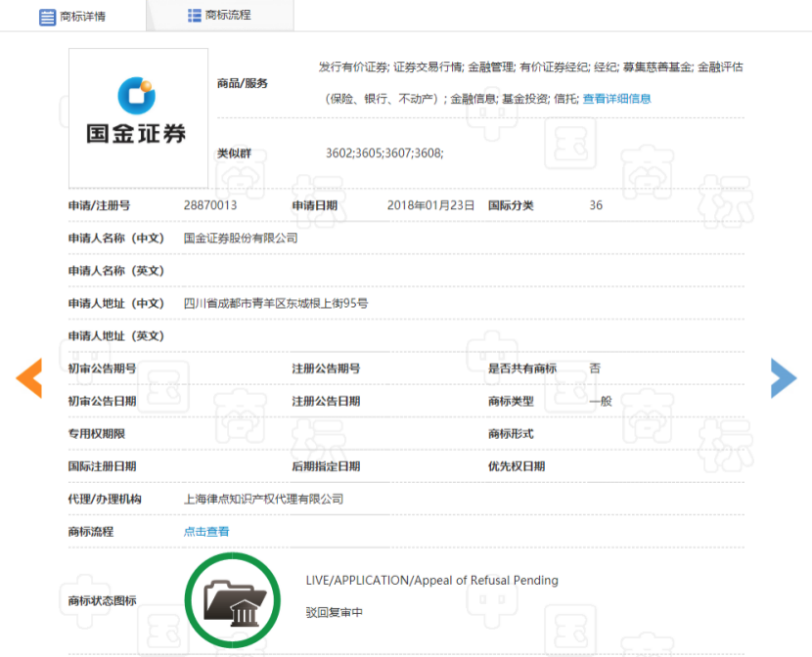Click the 国金证券 trademark logo image
812x657 pixels.
pyautogui.click(x=138, y=118)
